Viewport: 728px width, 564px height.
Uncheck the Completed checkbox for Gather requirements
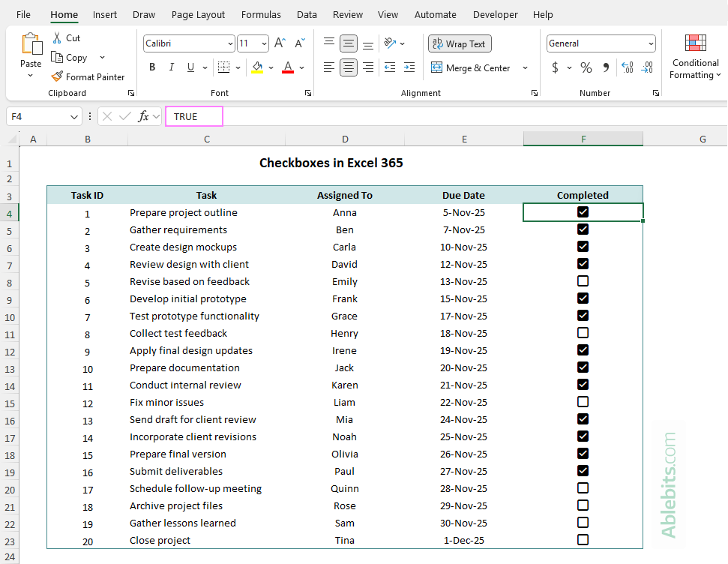(583, 229)
